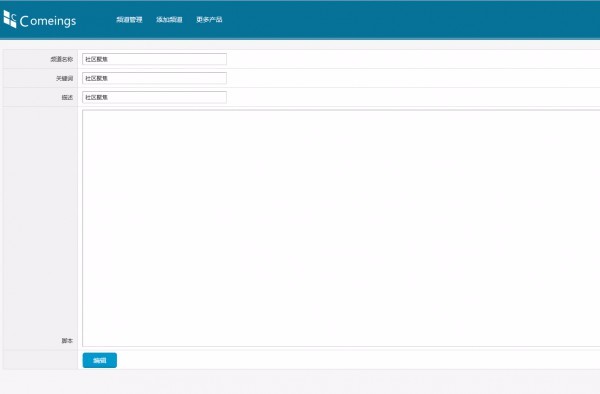
Task: Click the 频道名称 field label
Action: 62,59
